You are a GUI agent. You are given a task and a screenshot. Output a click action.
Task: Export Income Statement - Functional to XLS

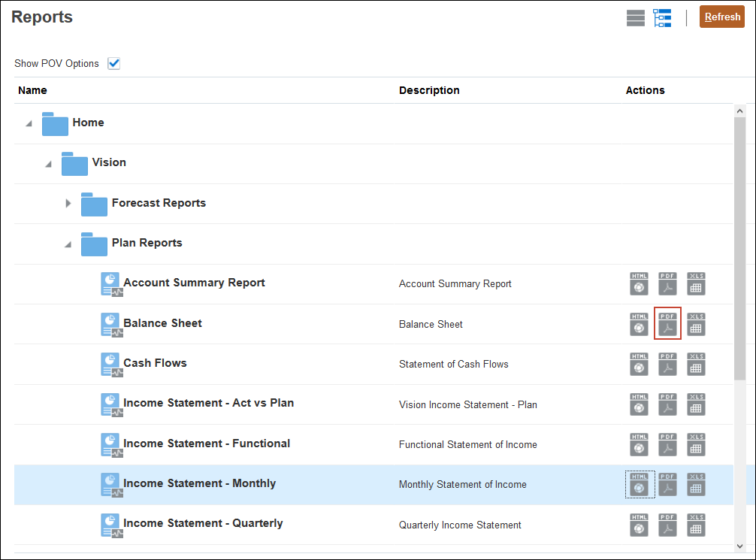(696, 445)
